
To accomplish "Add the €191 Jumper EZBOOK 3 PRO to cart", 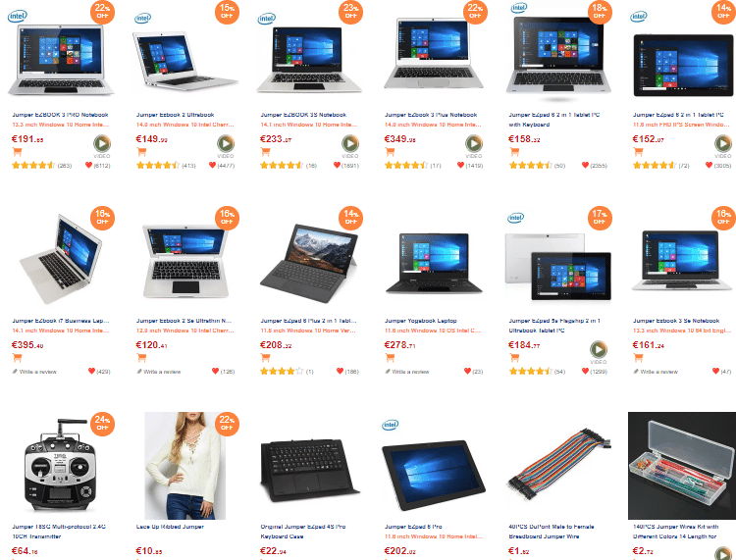I will click(x=17, y=152).
